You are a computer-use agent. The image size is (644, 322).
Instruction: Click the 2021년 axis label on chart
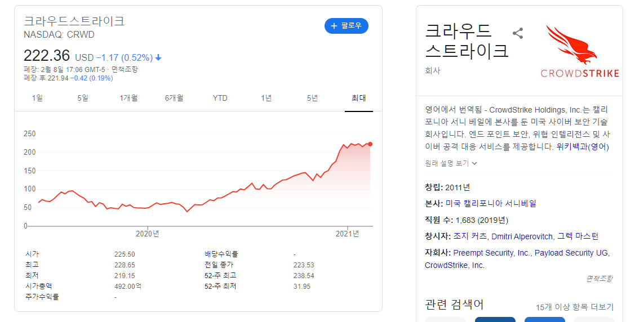tap(348, 234)
